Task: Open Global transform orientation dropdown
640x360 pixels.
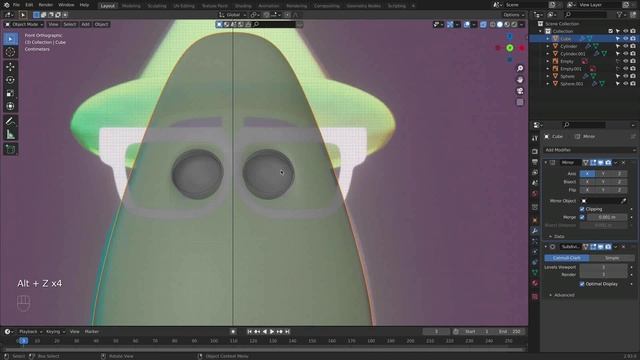Action: 233,15
